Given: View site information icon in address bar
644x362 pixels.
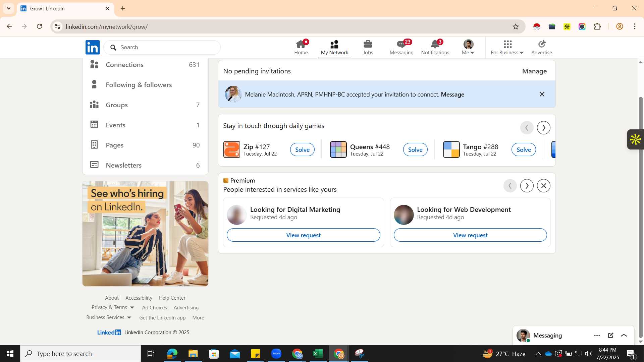Looking at the screenshot, I should pyautogui.click(x=58, y=26).
